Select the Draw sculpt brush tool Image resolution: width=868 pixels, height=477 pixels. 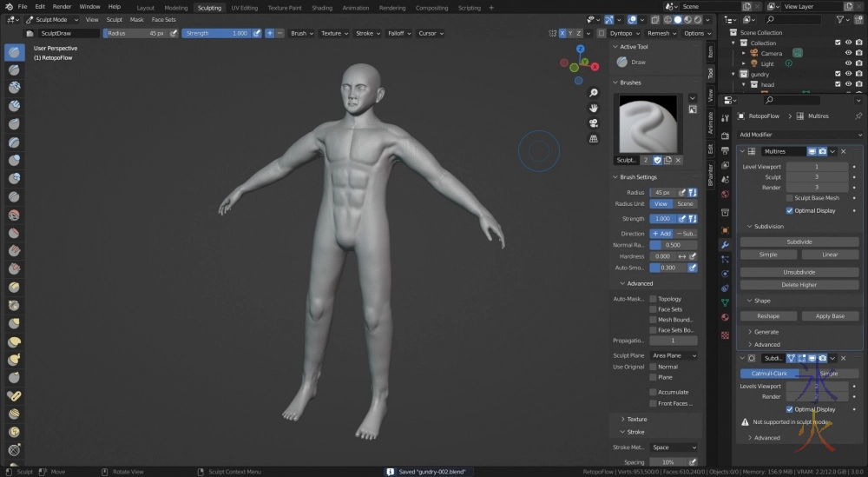(x=15, y=52)
